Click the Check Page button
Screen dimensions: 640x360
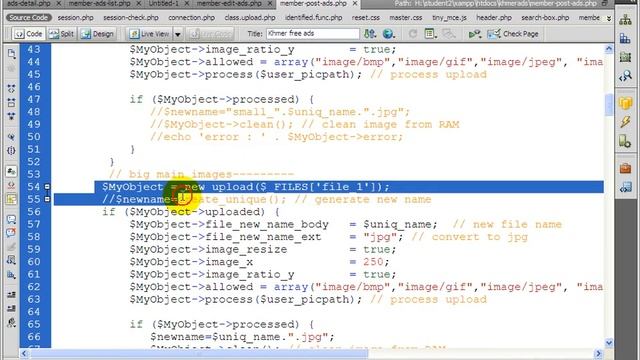513,34
